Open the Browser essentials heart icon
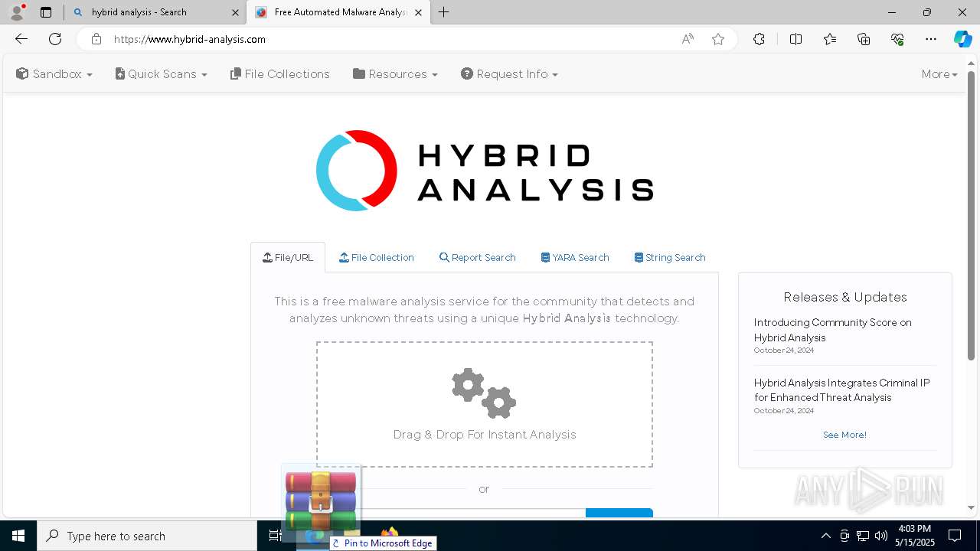The image size is (980, 551). 897,39
